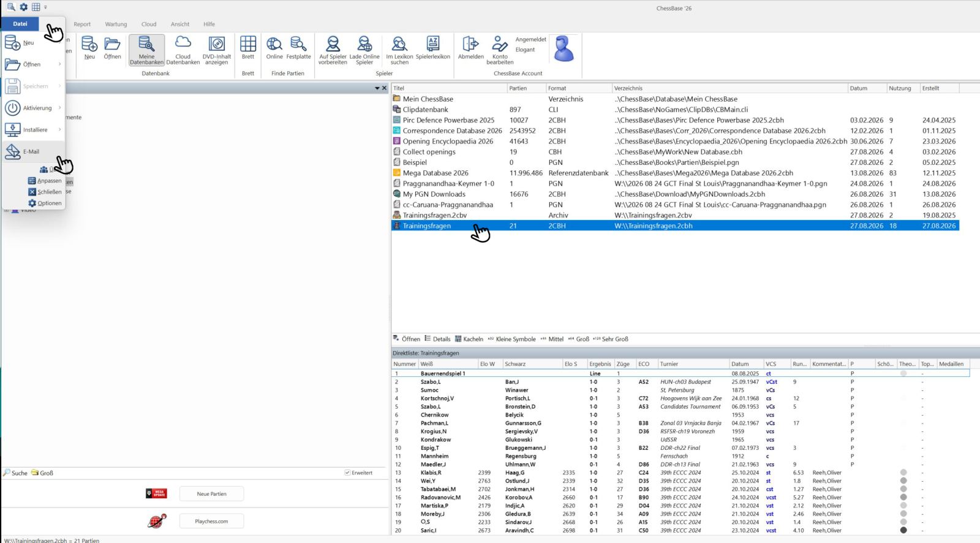
Task: Select the Clipdatenbank row
Action: tap(675, 110)
